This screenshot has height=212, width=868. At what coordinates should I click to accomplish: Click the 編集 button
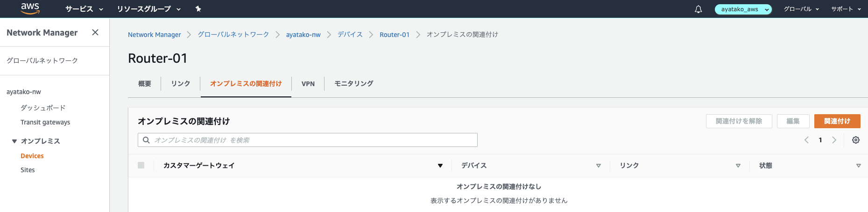coord(793,121)
